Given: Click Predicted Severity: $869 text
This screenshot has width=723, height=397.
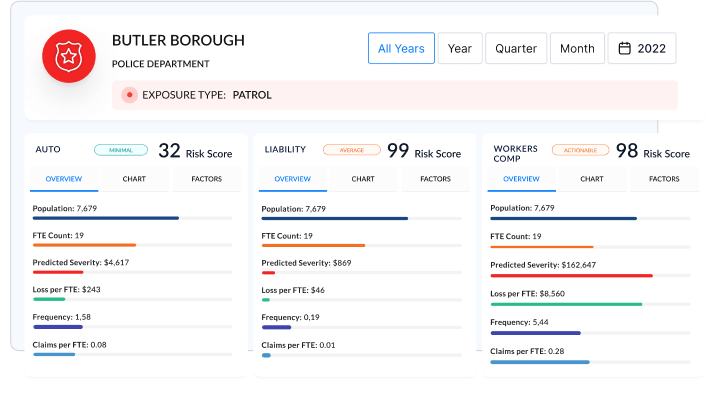Looking at the screenshot, I should click(306, 263).
